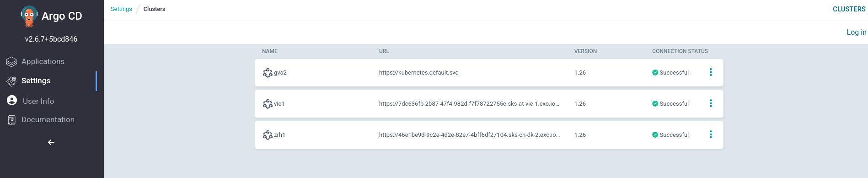The height and width of the screenshot is (178, 868).
Task: Click the cluster icon beside gva2
Action: [x=268, y=73]
